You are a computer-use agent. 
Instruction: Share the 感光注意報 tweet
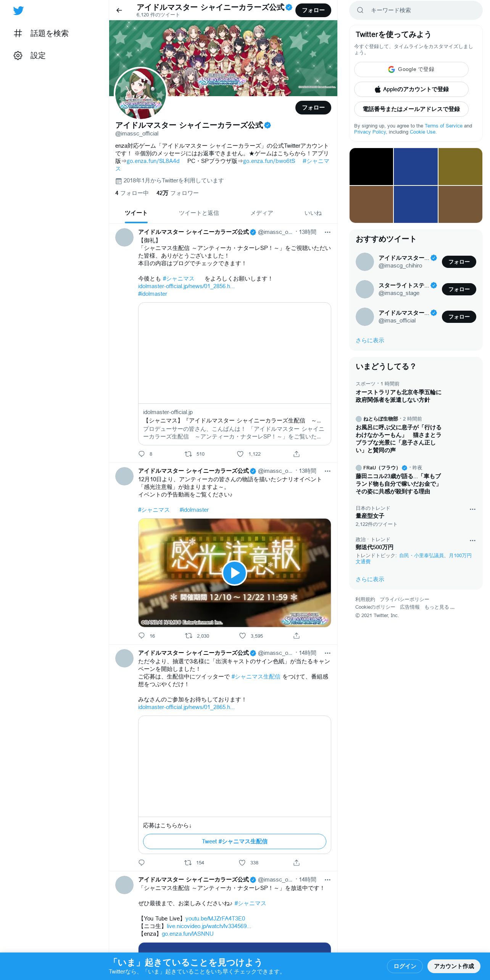point(297,636)
